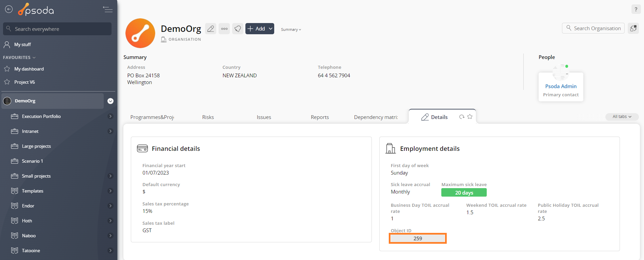Open the All tabs dropdown
The width and height of the screenshot is (644, 260).
point(622,117)
